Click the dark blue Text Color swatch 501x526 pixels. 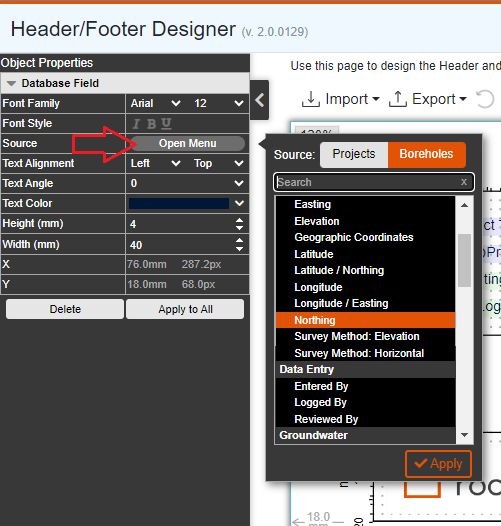(x=179, y=203)
